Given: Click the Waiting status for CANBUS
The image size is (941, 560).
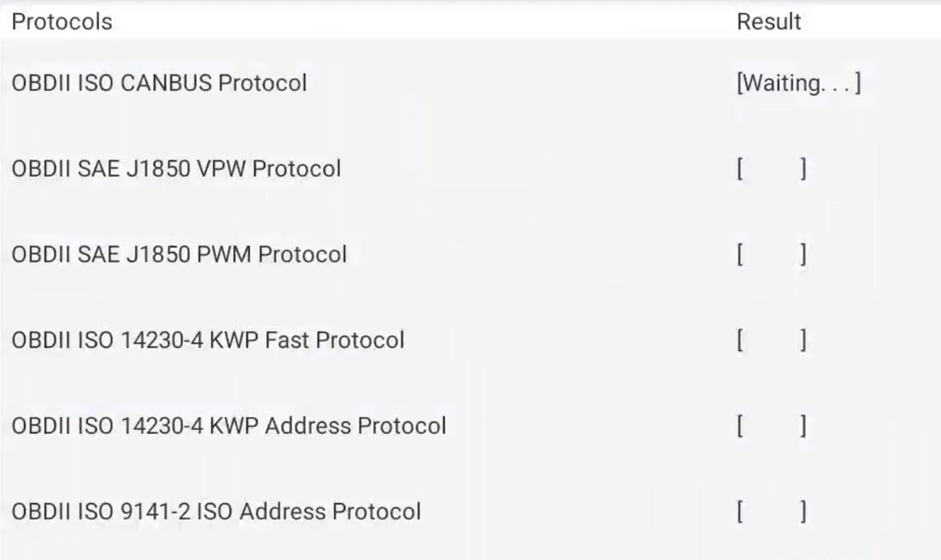Looking at the screenshot, I should (799, 83).
